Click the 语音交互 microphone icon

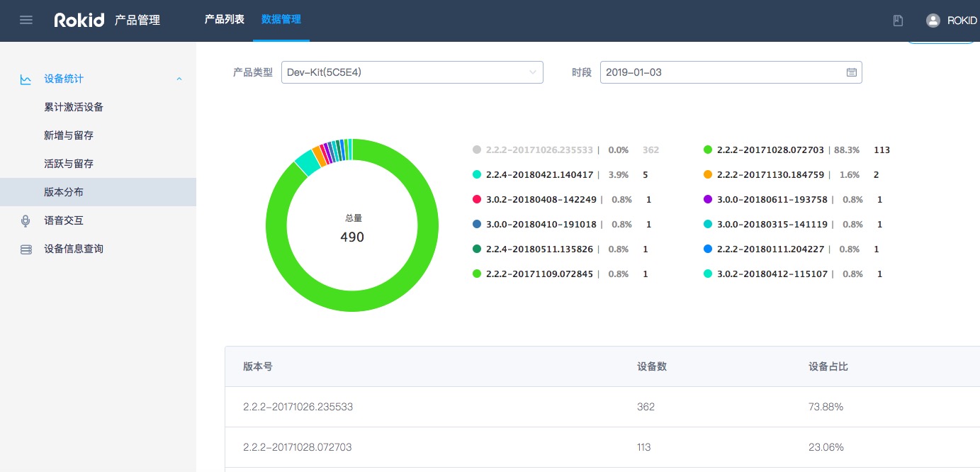point(26,221)
